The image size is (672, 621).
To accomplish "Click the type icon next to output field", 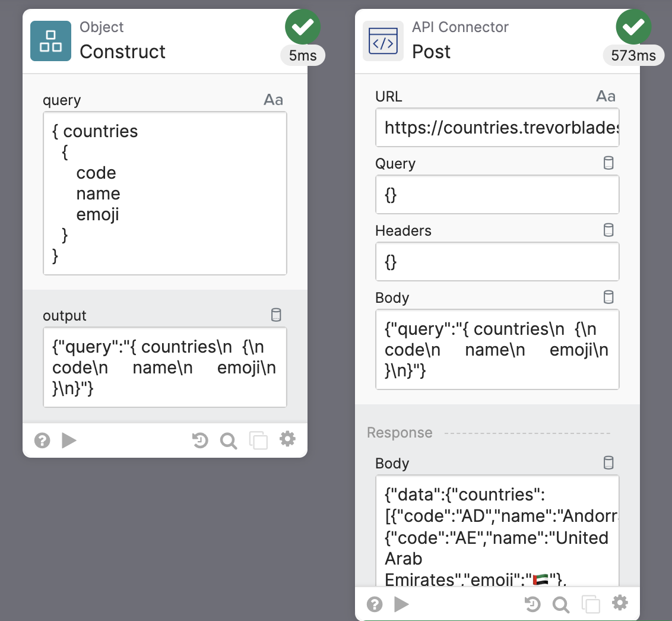I will 276,315.
